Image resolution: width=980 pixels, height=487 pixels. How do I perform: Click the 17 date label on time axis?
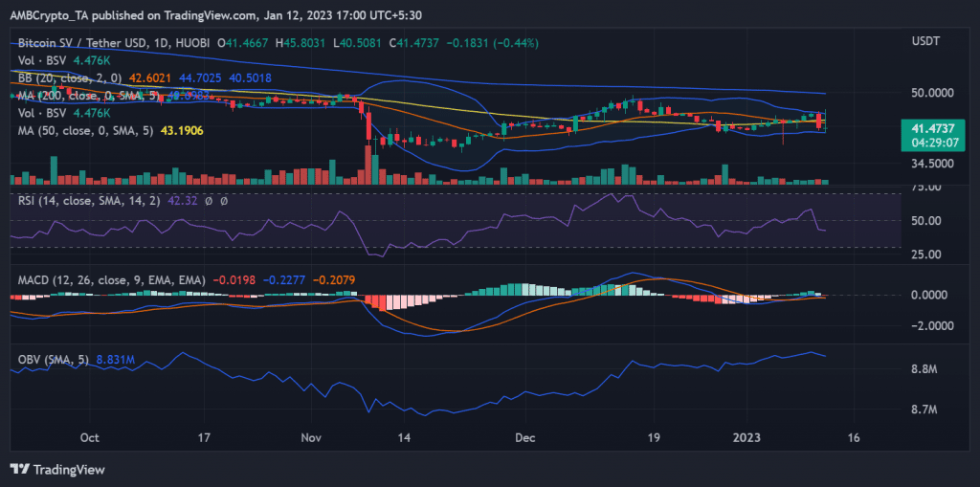207,438
